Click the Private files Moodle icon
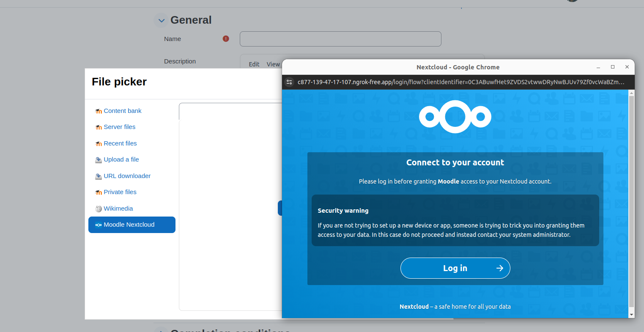Image resolution: width=644 pixels, height=332 pixels. 99,192
